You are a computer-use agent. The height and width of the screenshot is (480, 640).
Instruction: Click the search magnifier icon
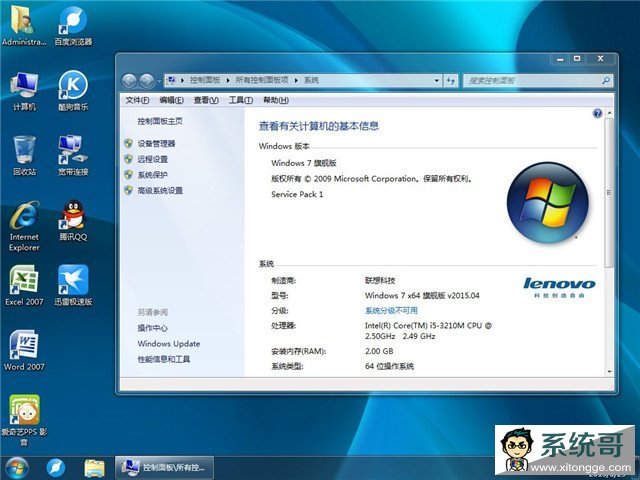(x=606, y=80)
